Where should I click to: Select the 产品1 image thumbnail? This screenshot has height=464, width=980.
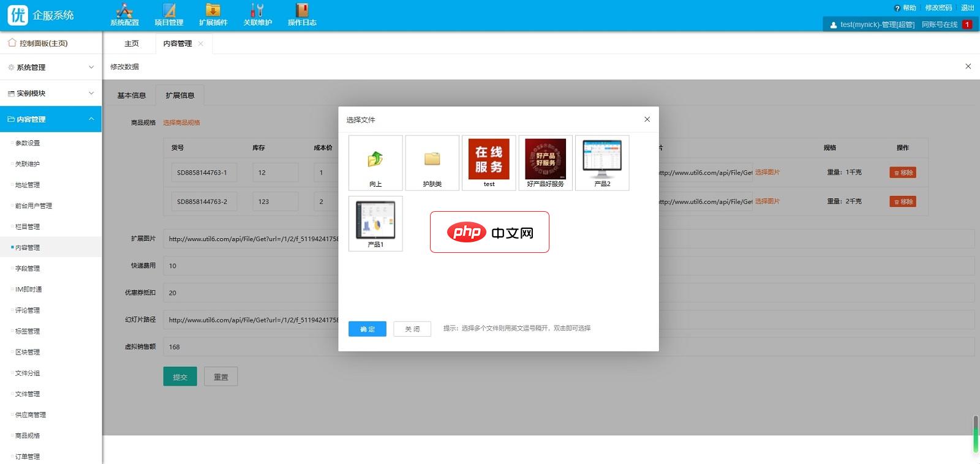coord(375,223)
